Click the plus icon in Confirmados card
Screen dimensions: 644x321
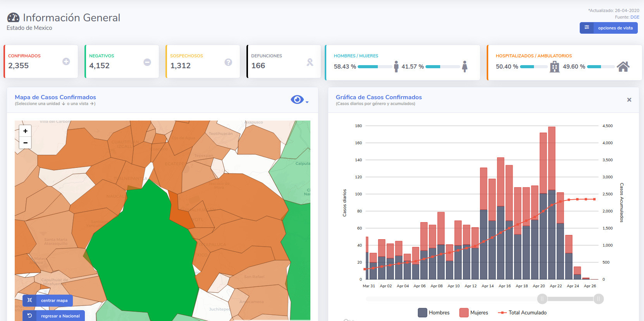[x=66, y=62]
